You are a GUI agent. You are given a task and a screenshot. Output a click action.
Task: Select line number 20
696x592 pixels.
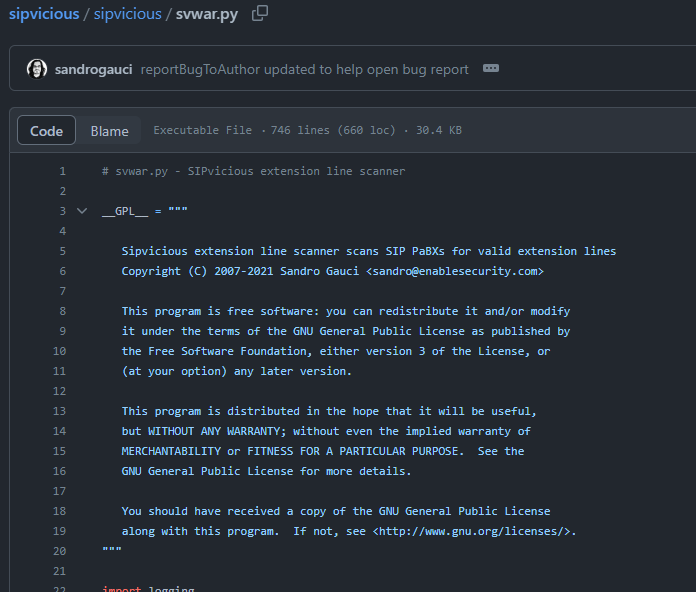click(x=59, y=551)
